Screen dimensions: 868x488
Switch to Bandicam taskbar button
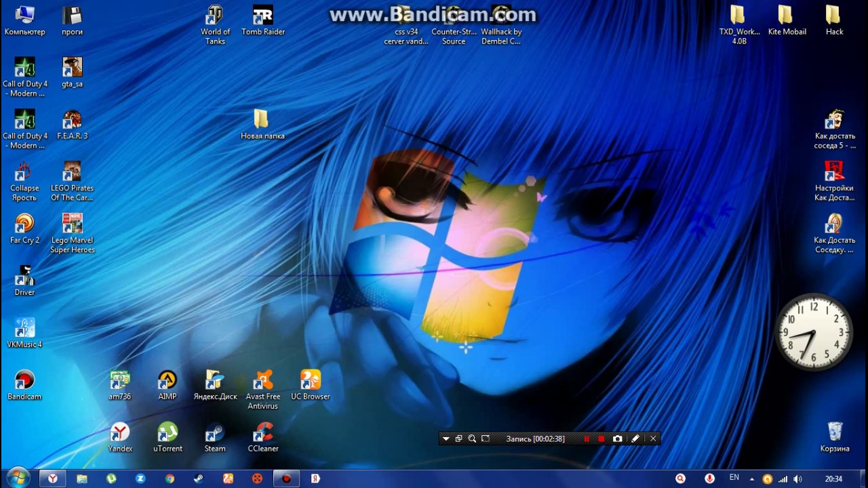pyautogui.click(x=286, y=479)
